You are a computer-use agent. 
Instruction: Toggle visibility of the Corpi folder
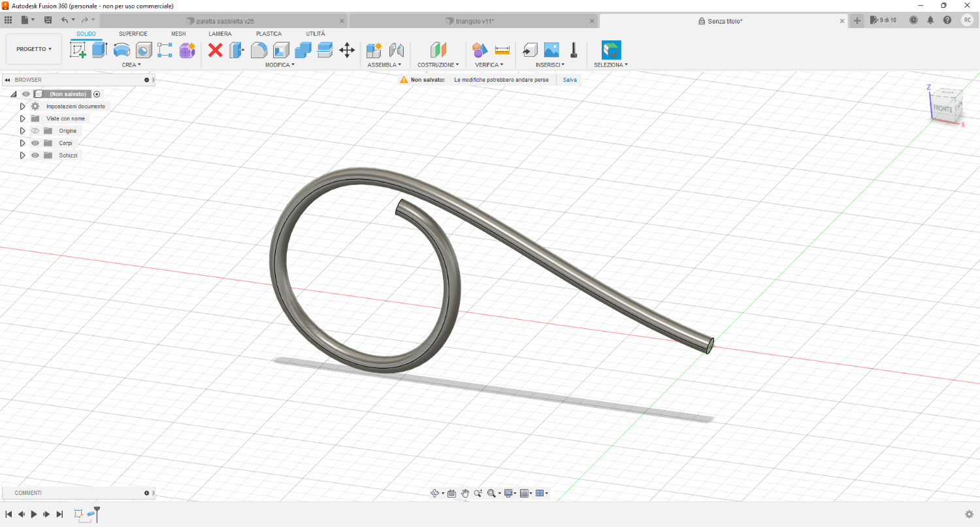coord(35,143)
